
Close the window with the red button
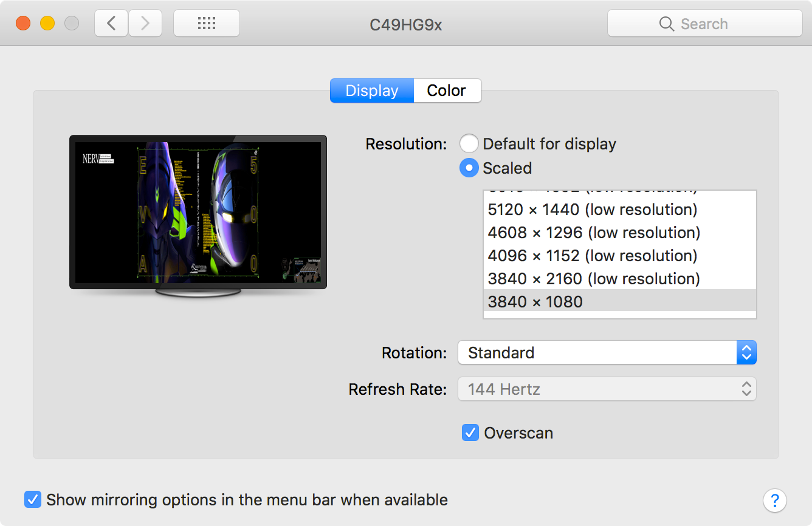(23, 24)
